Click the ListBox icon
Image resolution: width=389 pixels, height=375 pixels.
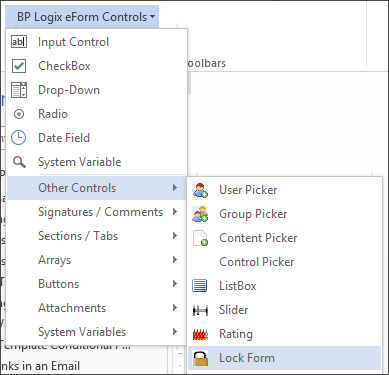point(200,286)
